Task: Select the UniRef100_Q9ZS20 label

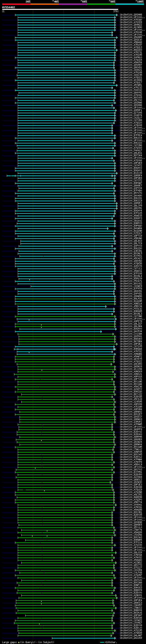Action: (131, 580)
